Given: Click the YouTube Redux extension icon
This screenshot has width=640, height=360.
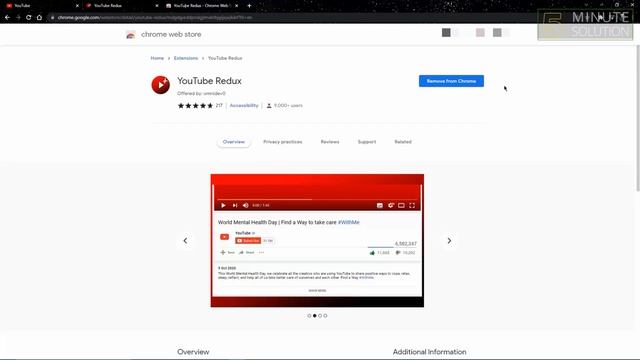Looking at the screenshot, I should tap(160, 85).
